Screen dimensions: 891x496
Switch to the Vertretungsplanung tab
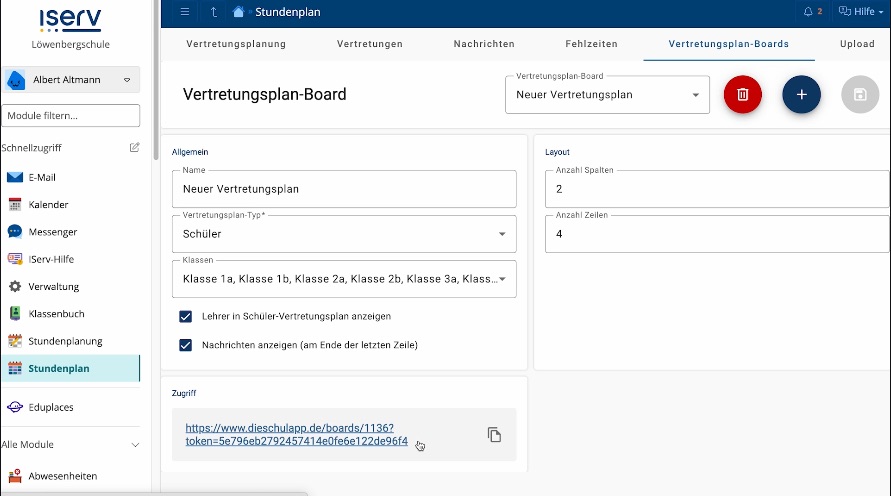236,44
